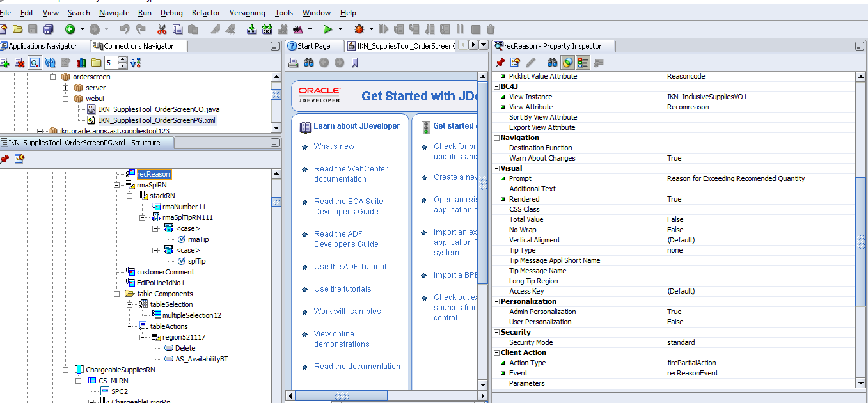
Task: Toggle Categories view icon in Property Inspector
Action: click(x=583, y=62)
